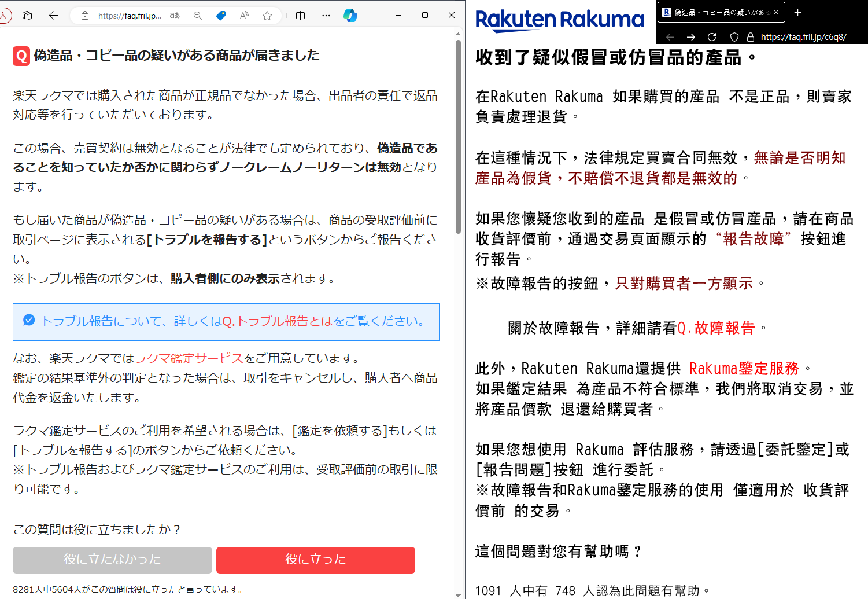Click the https://faq.fril.jp/c6q8/ URL field

pos(804,37)
